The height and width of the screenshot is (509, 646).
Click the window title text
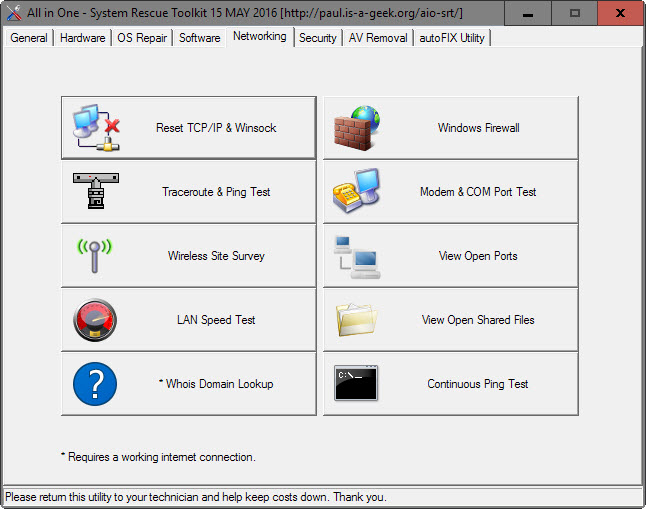click(245, 13)
